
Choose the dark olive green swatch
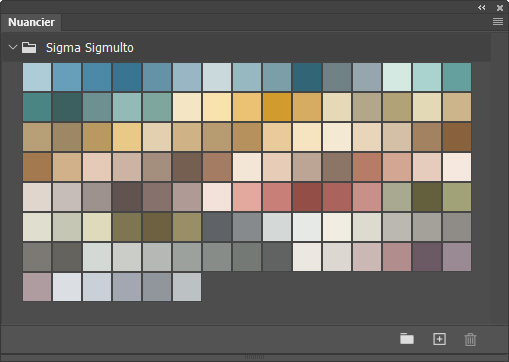[x=427, y=197]
